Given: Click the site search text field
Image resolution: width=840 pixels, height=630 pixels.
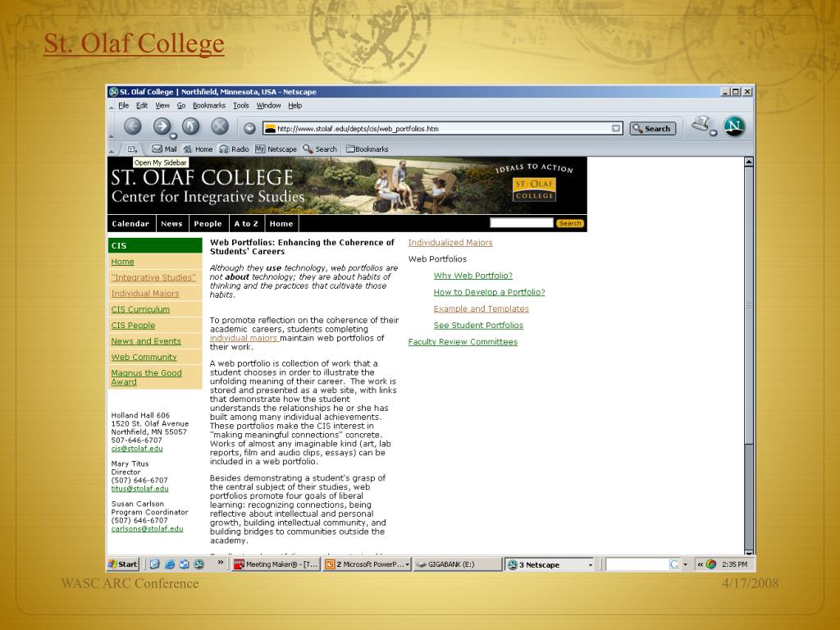Looking at the screenshot, I should point(521,223).
